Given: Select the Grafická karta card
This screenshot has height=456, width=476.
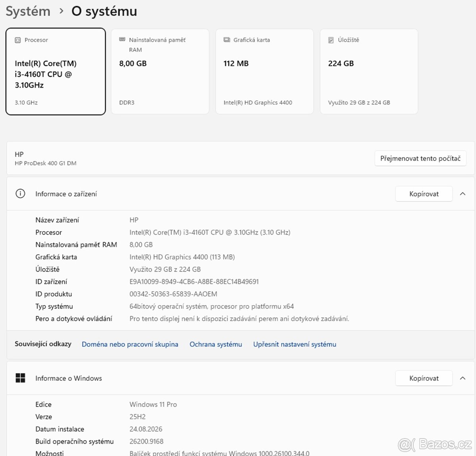Looking at the screenshot, I should [265, 71].
